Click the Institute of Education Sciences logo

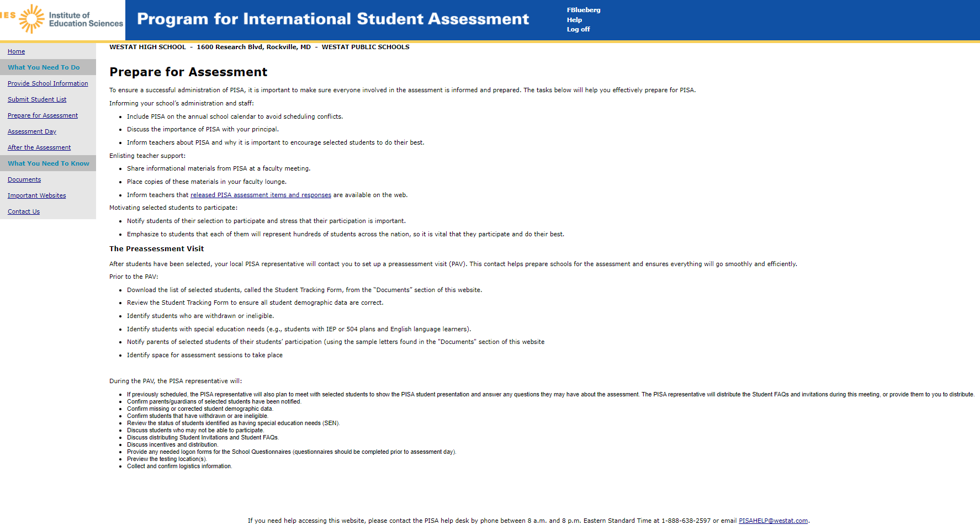tap(62, 19)
